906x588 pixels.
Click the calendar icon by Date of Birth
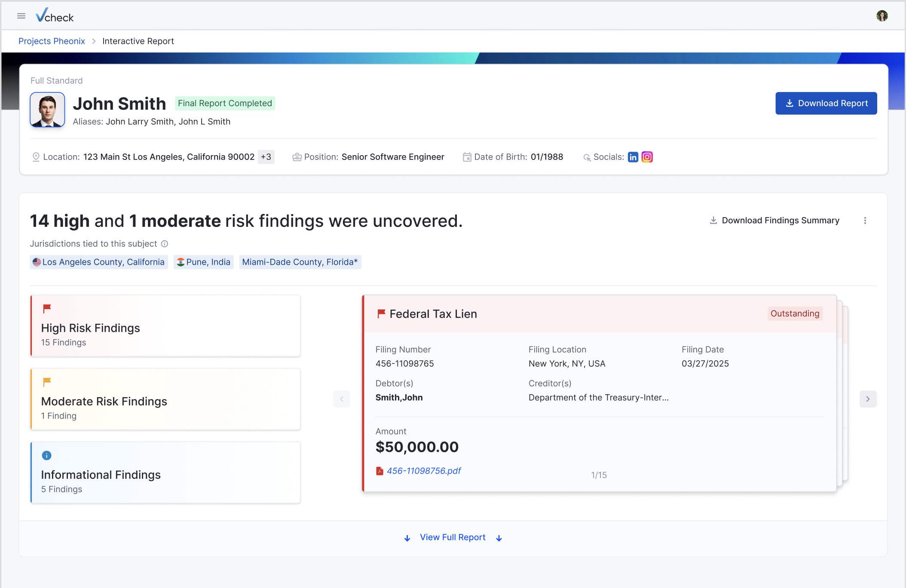[467, 157]
